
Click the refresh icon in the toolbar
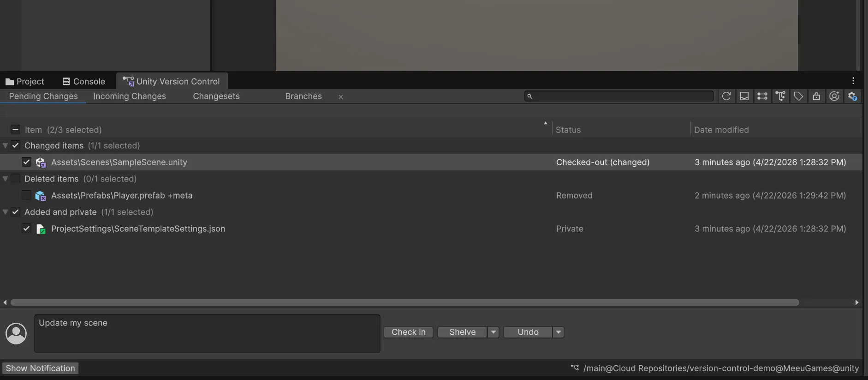tap(726, 96)
